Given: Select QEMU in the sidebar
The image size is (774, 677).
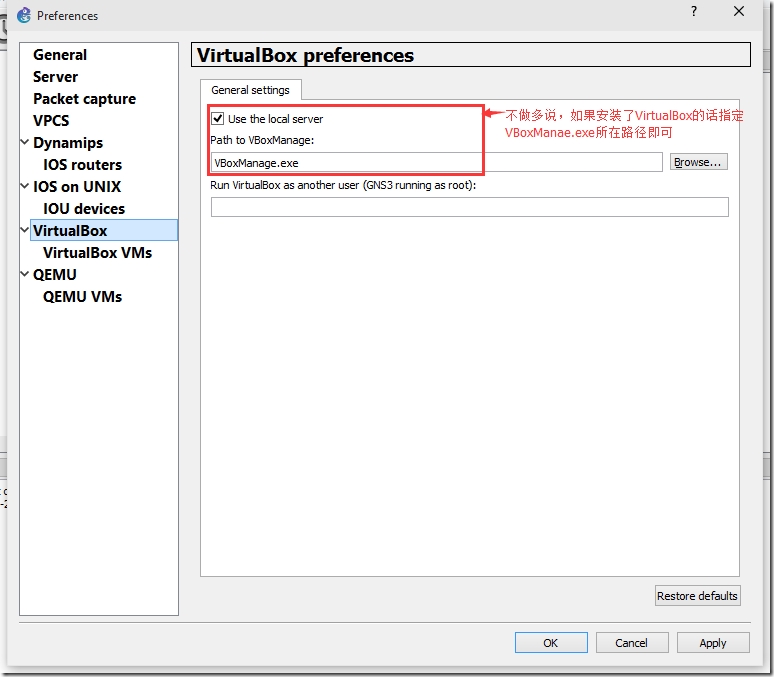Looking at the screenshot, I should point(55,275).
